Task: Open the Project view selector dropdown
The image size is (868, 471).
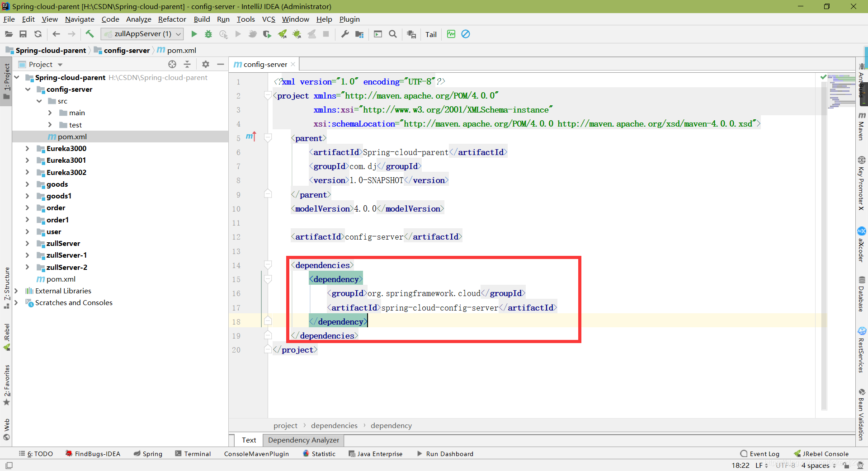Action: [45, 64]
